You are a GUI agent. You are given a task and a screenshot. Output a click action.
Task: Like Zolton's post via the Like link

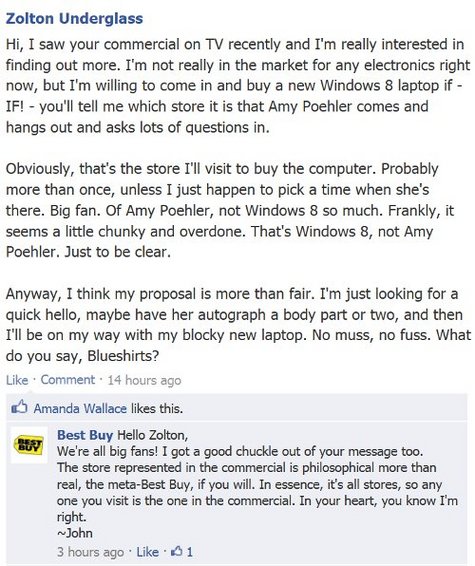(17, 380)
